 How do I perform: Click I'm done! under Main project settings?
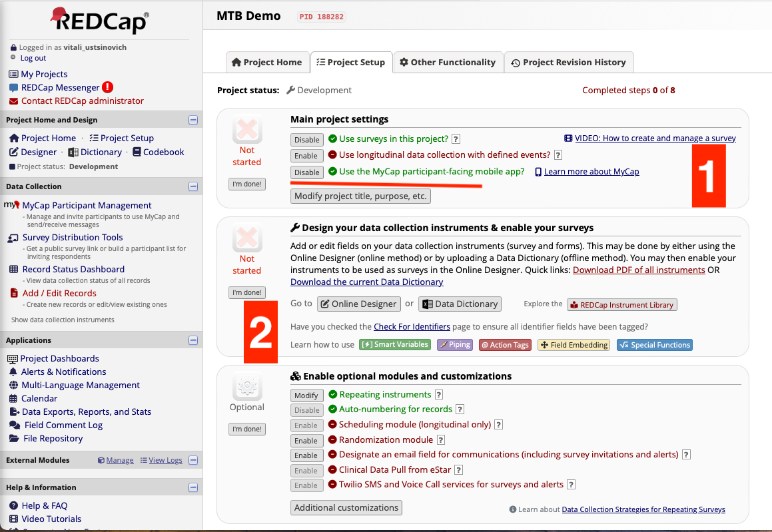coord(247,184)
